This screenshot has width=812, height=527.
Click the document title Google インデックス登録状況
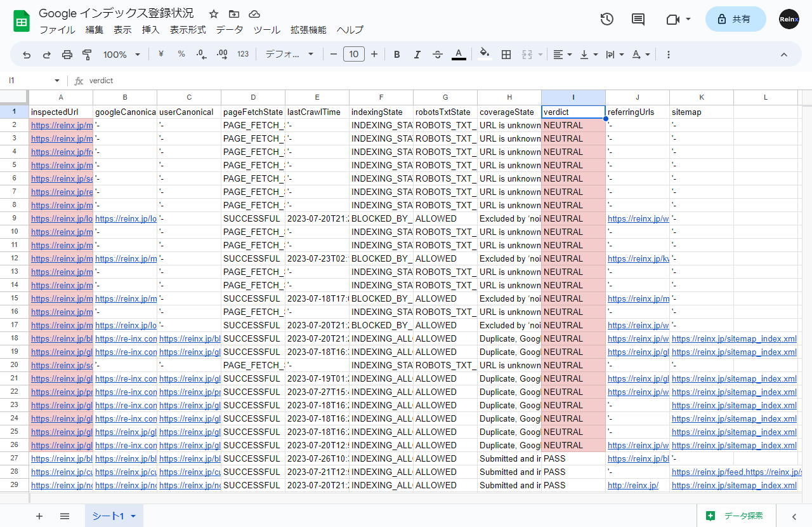(117, 13)
